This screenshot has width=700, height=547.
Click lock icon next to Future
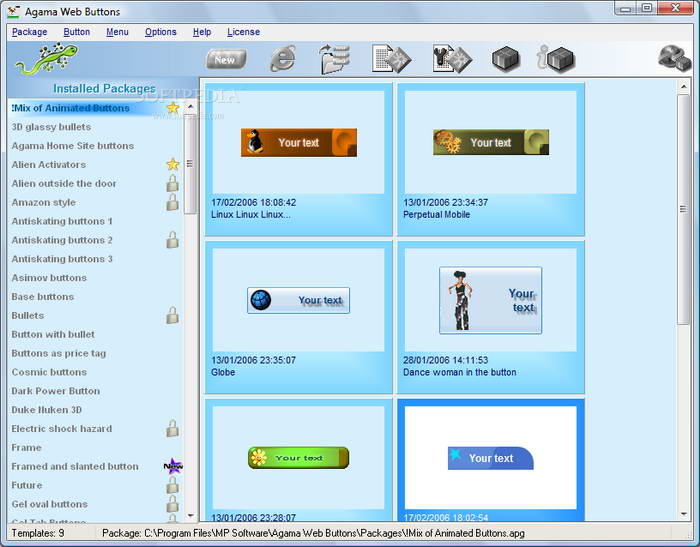click(173, 485)
